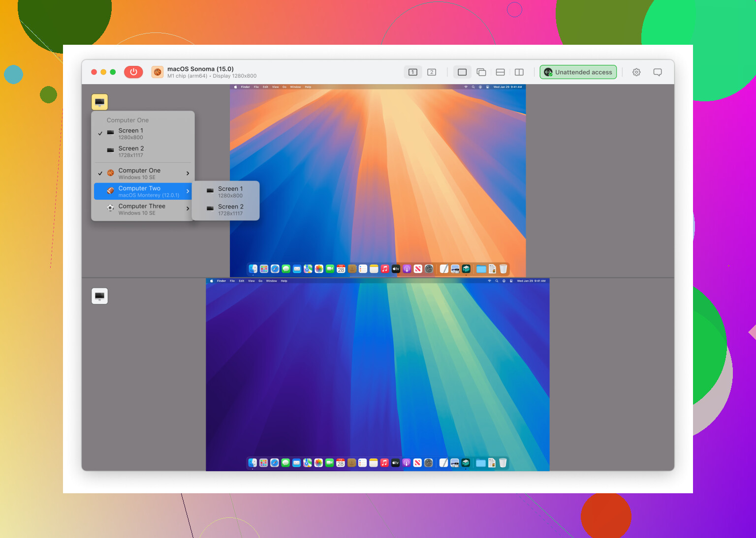The width and height of the screenshot is (756, 538).
Task: Open Calendar in upper remote screen dock
Action: click(341, 269)
